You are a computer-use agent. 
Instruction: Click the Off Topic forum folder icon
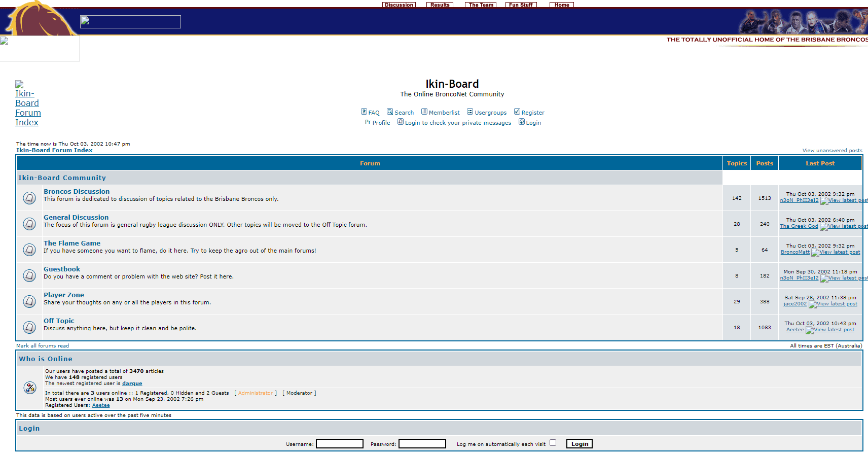pyautogui.click(x=29, y=327)
